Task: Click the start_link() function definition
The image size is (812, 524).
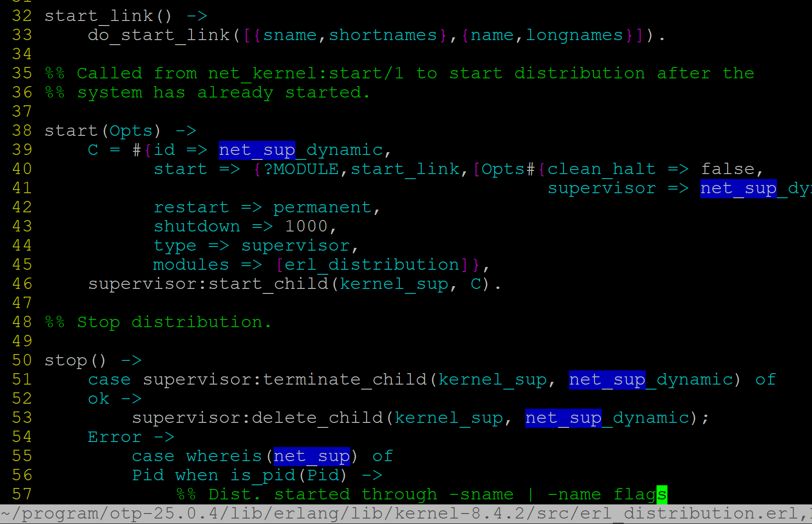Action: (x=108, y=16)
